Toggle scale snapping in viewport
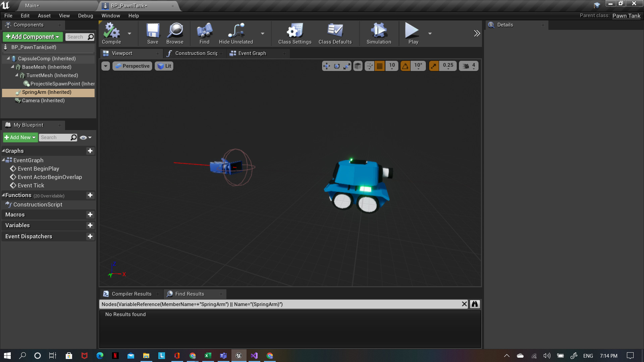Screen dimensions: 644x362 434,66
